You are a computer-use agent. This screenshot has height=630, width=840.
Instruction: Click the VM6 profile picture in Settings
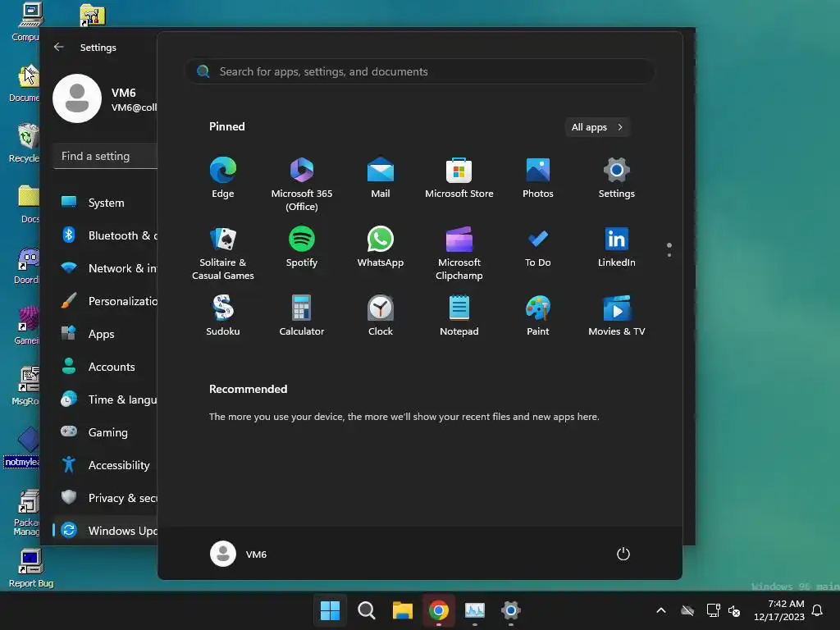pos(77,98)
